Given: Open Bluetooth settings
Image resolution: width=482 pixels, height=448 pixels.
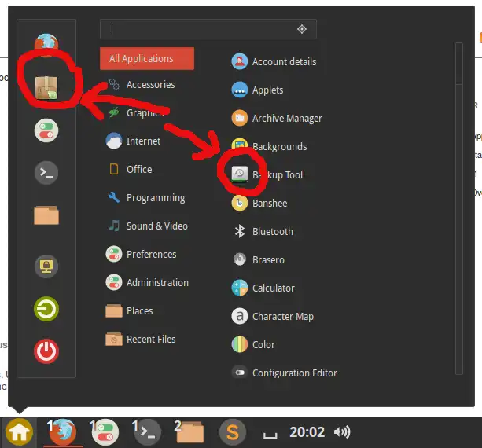Looking at the screenshot, I should pos(263,231).
